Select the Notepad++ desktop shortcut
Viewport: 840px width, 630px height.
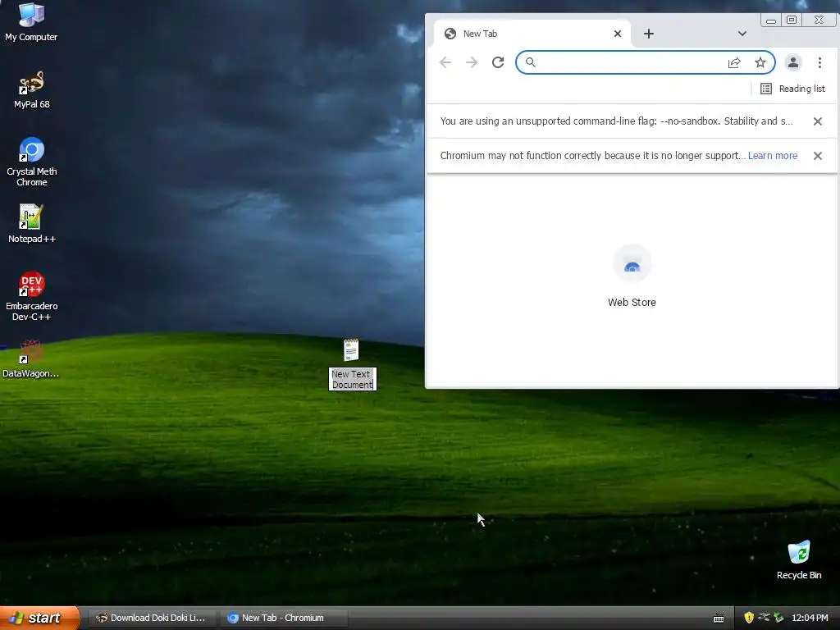pyautogui.click(x=32, y=223)
